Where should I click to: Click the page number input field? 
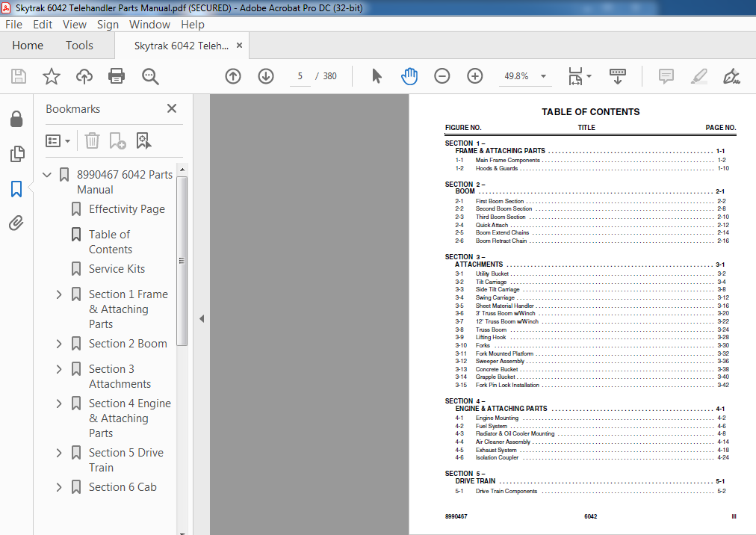[300, 76]
